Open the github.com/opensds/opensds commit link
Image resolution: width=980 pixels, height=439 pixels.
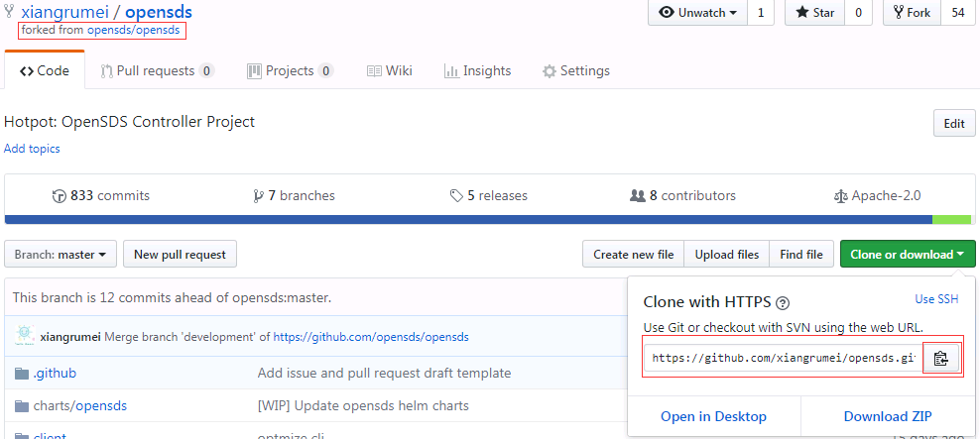point(371,337)
